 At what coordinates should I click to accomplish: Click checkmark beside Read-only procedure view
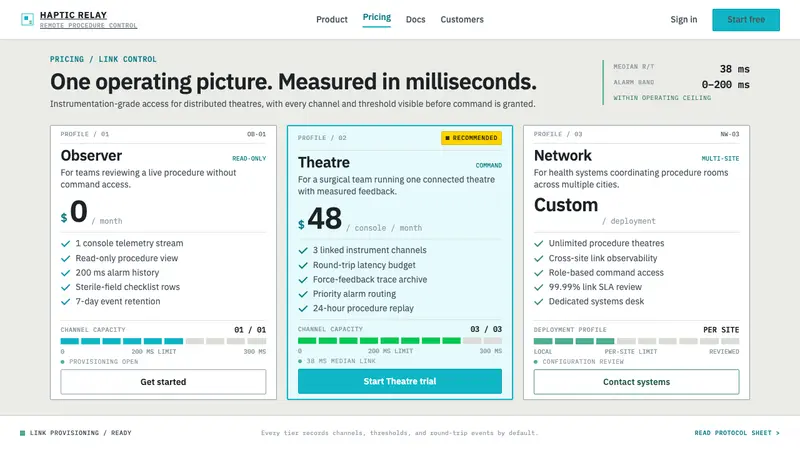pyautogui.click(x=65, y=259)
